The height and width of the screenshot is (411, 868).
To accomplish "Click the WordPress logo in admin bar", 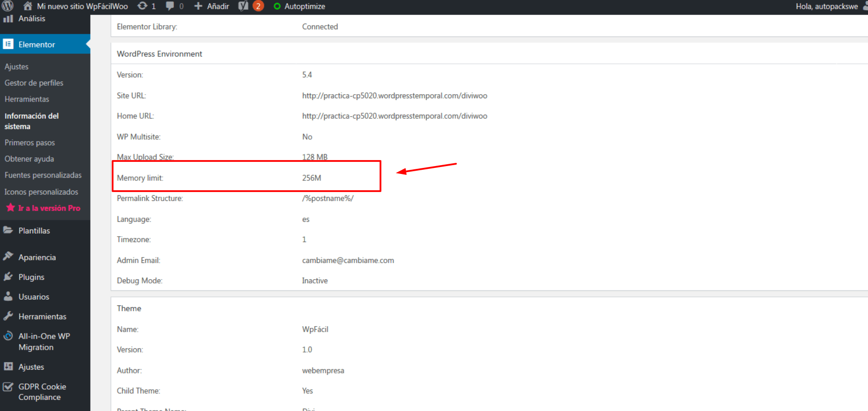I will coord(7,6).
